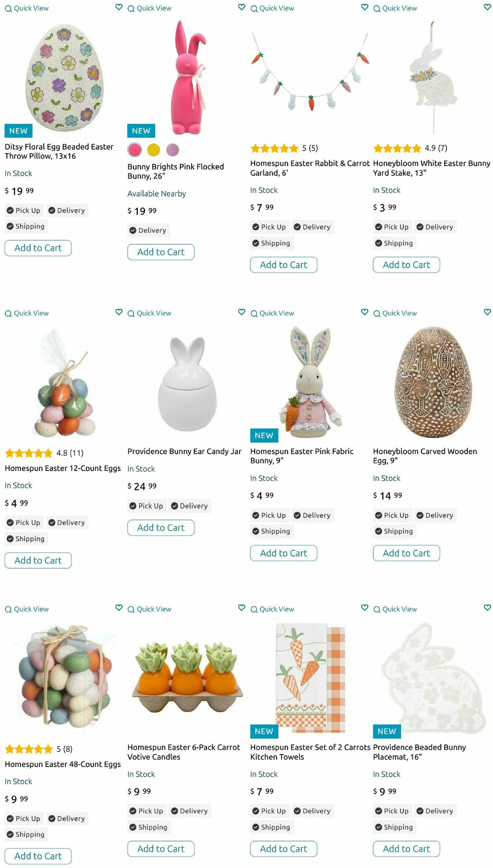Favorite the Ditsy Floral Egg pillow heart
The image size is (493, 868).
click(x=119, y=7)
